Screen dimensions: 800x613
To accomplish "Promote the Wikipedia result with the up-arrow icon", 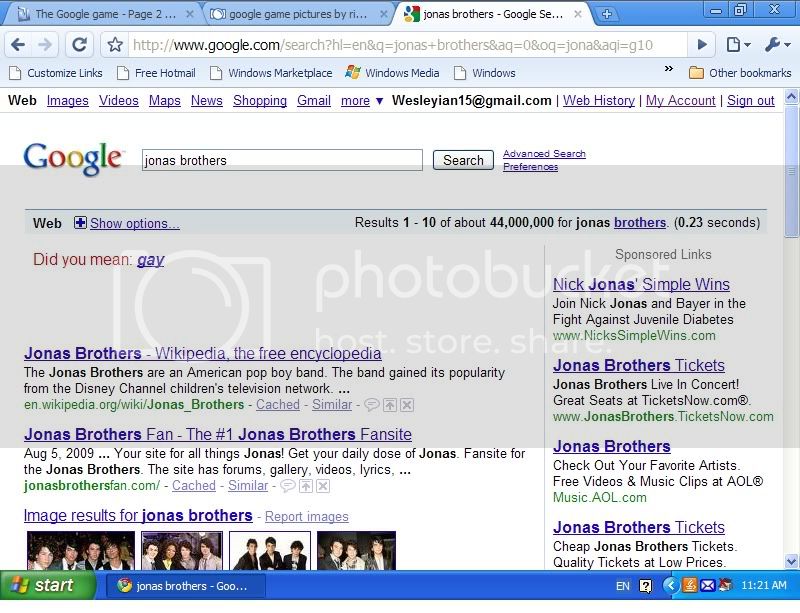I will [x=390, y=405].
